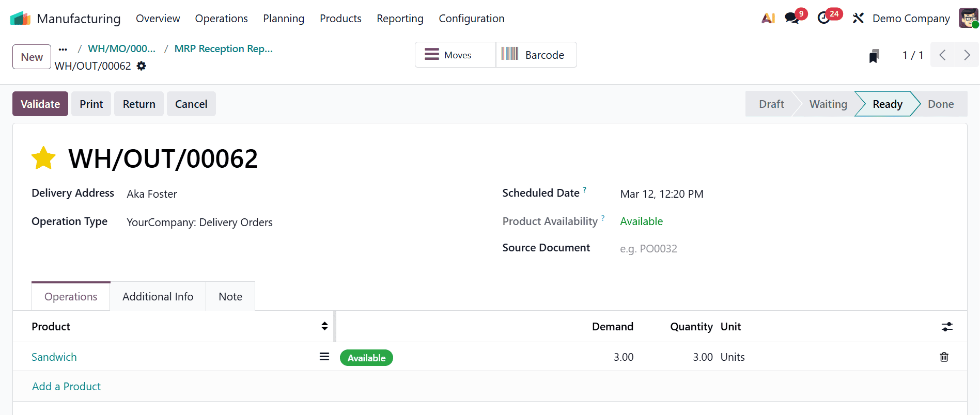Open the activities clock icon
The width and height of the screenshot is (980, 415).
tap(824, 19)
